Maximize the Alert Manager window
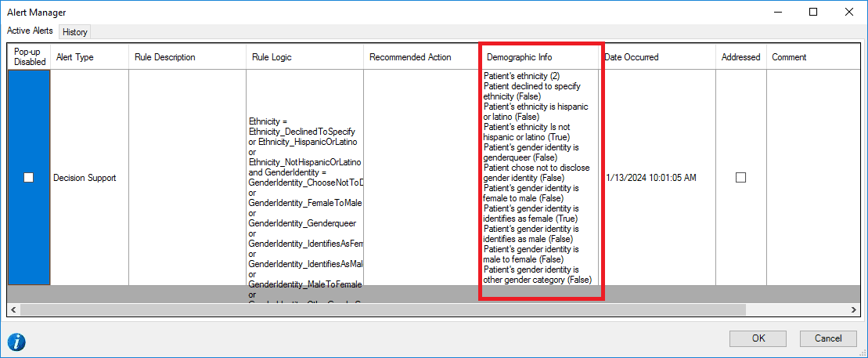Image resolution: width=868 pixels, height=358 pixels. (813, 12)
